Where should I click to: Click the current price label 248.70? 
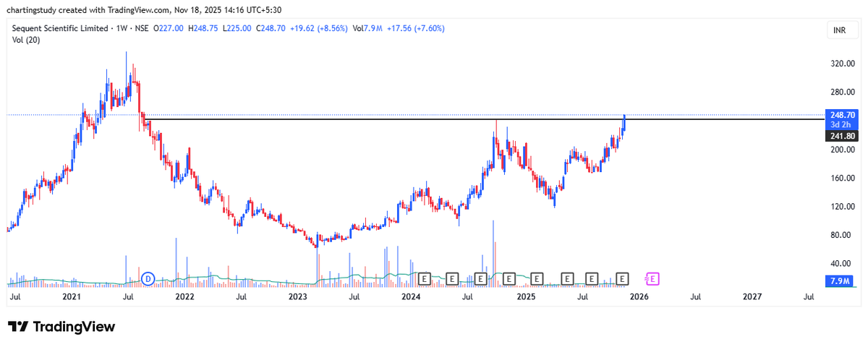(843, 115)
